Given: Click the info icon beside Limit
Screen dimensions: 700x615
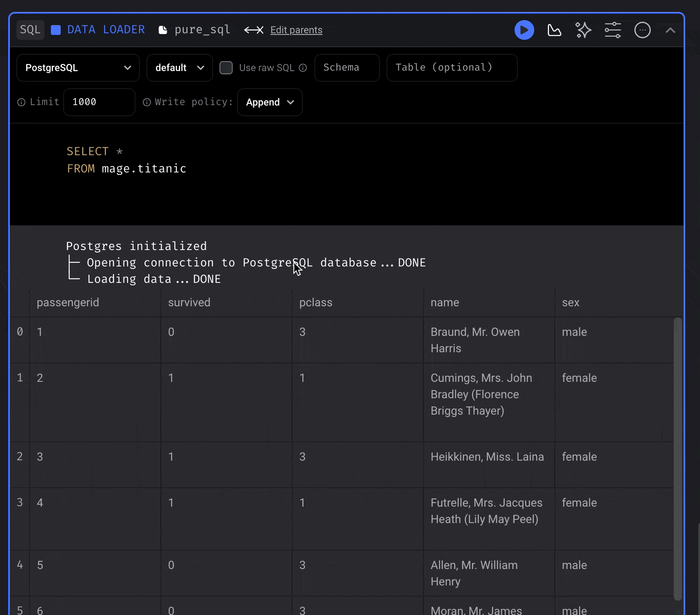Looking at the screenshot, I should [x=21, y=102].
